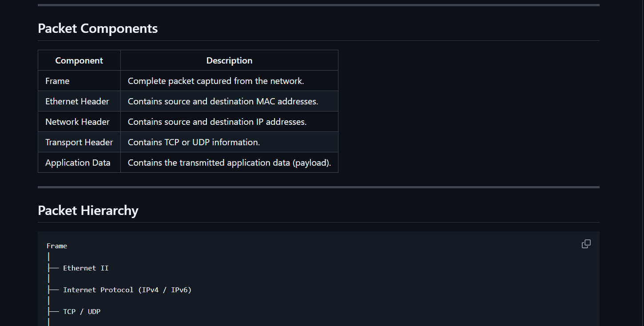Click the Frame line in code block
Image resolution: width=644 pixels, height=326 pixels.
click(57, 246)
